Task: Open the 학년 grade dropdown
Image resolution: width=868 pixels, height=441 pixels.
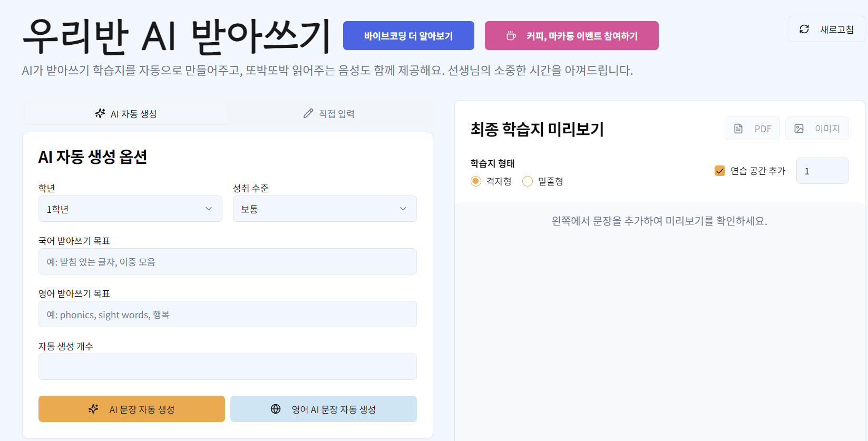Action: (130, 209)
